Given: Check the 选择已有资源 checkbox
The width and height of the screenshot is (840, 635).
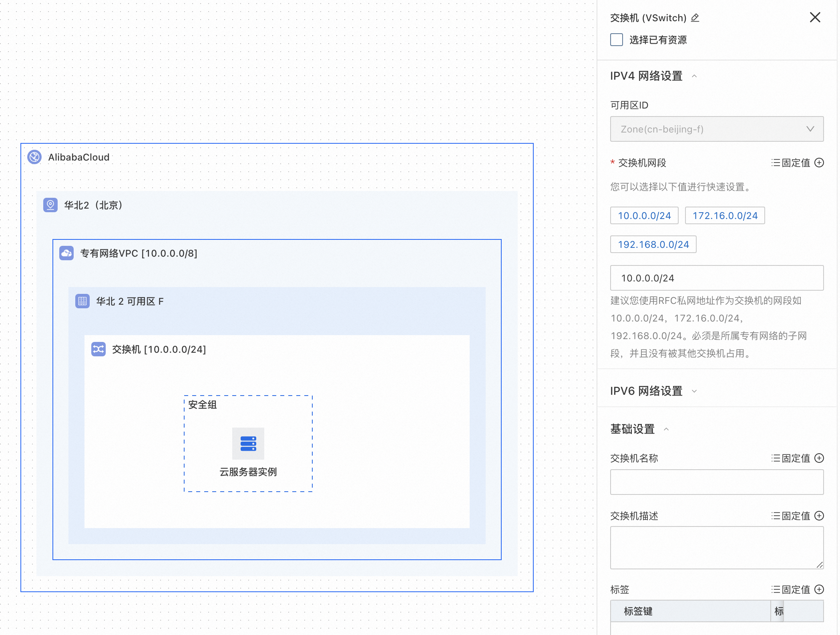Looking at the screenshot, I should [616, 40].
